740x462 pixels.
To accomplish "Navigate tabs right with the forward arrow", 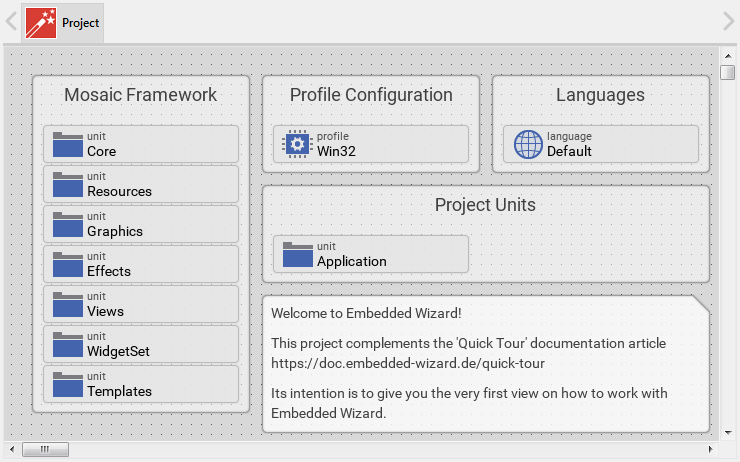I will pos(728,22).
